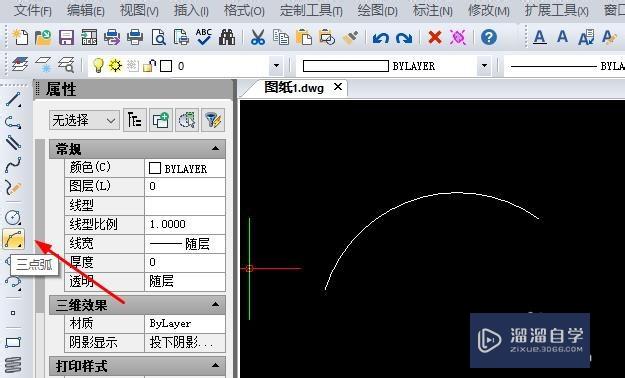Viewport: 625px width, 378px height.
Task: Click the page setup printer document icon
Action: click(181, 37)
